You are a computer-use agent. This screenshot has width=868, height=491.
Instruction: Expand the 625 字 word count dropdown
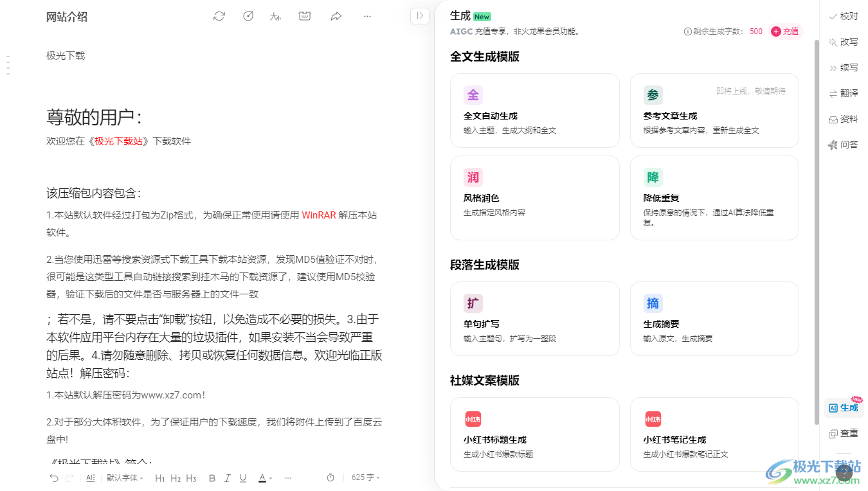pos(366,478)
